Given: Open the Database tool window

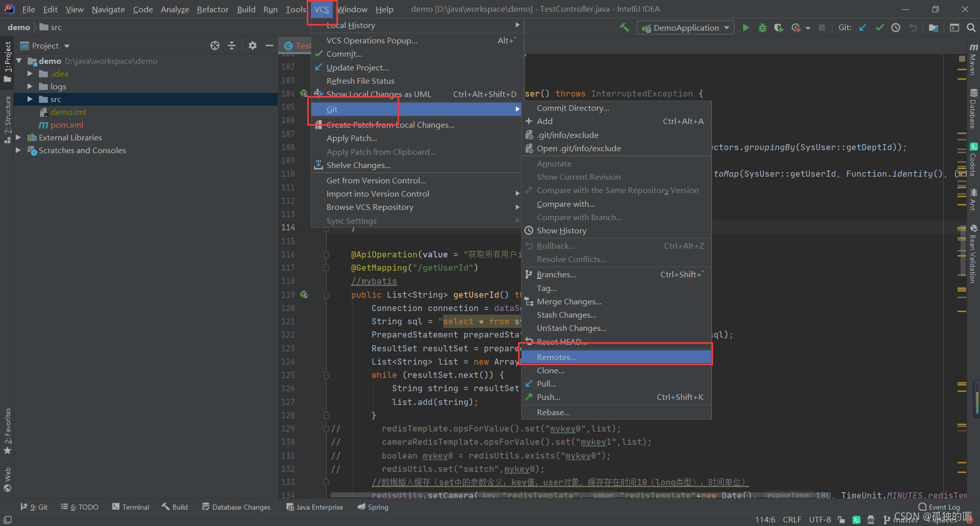Looking at the screenshot, I should (973, 109).
